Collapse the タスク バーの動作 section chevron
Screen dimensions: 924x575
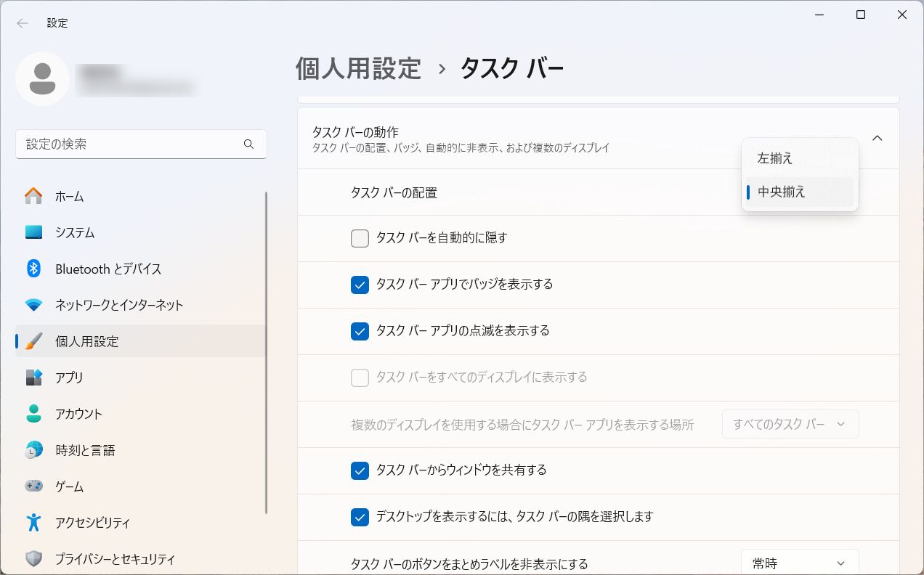[878, 138]
